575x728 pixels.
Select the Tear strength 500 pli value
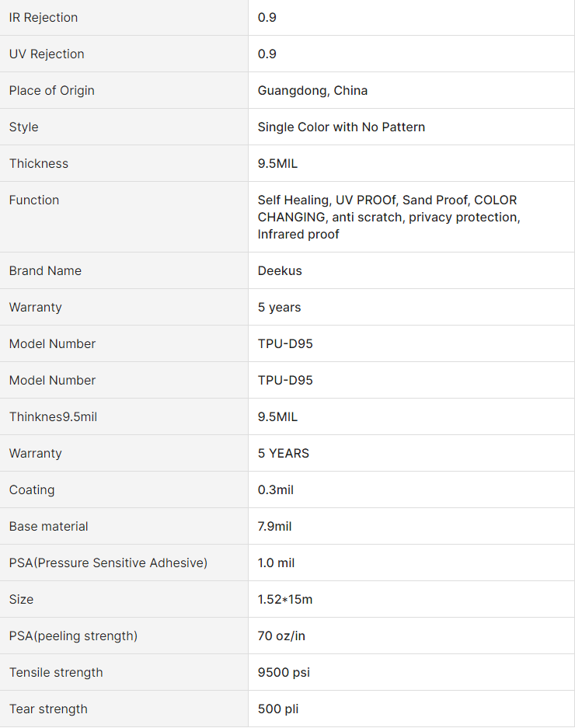click(277, 709)
